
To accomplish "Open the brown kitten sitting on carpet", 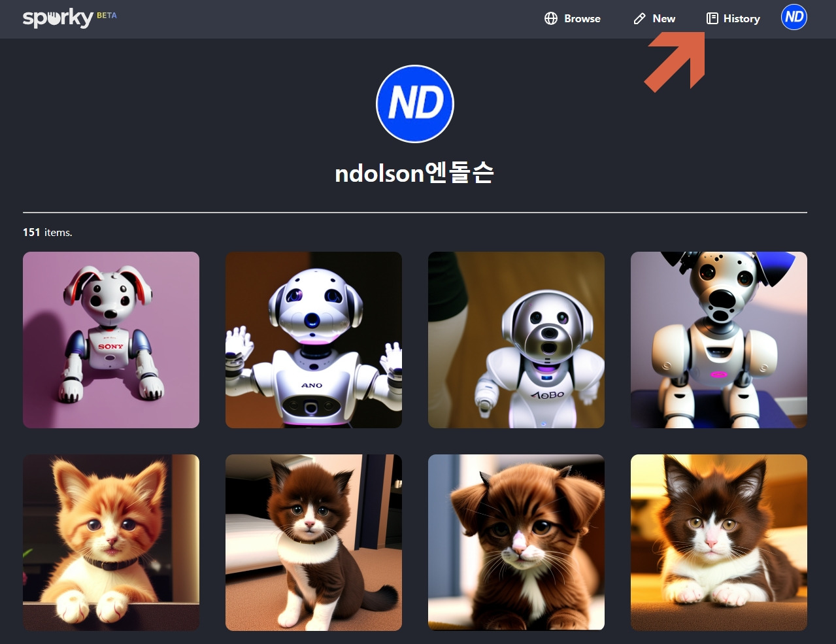I will [314, 543].
